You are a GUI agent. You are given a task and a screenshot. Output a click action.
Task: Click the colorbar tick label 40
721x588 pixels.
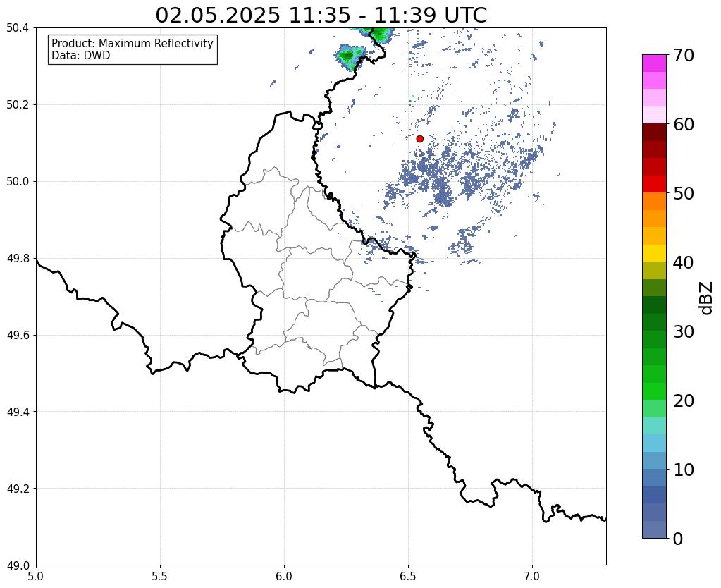[x=684, y=262]
